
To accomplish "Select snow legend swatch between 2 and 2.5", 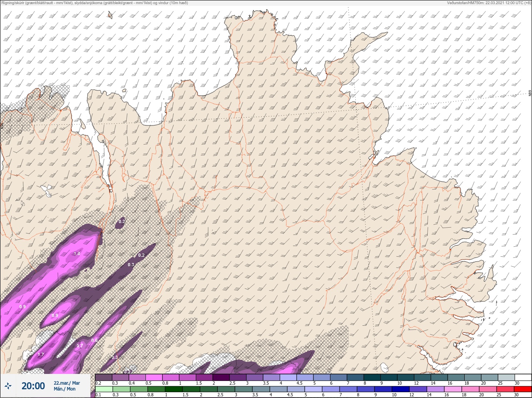I will pyautogui.click(x=222, y=377).
